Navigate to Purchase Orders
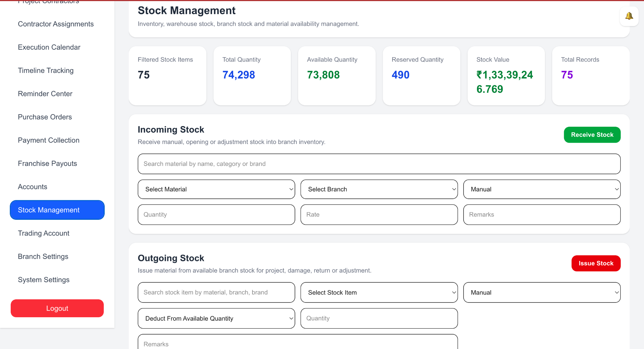The height and width of the screenshot is (349, 644). (x=45, y=117)
